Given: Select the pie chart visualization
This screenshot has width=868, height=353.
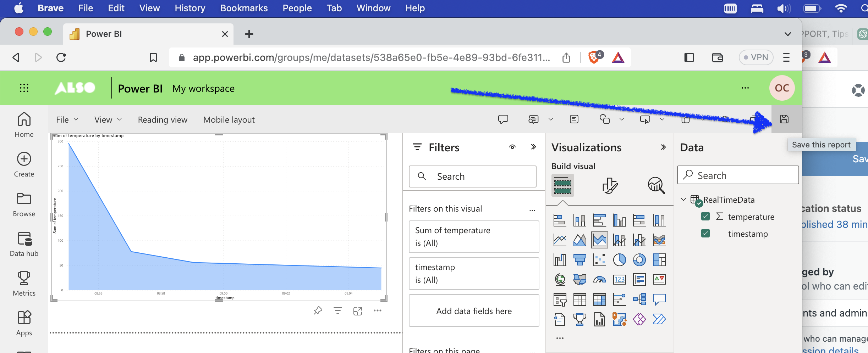Looking at the screenshot, I should pos(619,260).
